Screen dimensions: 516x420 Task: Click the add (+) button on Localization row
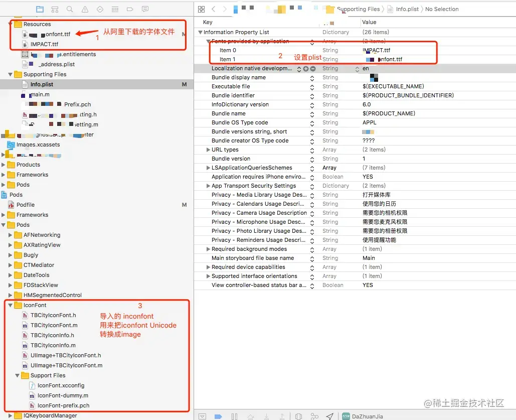pos(306,69)
